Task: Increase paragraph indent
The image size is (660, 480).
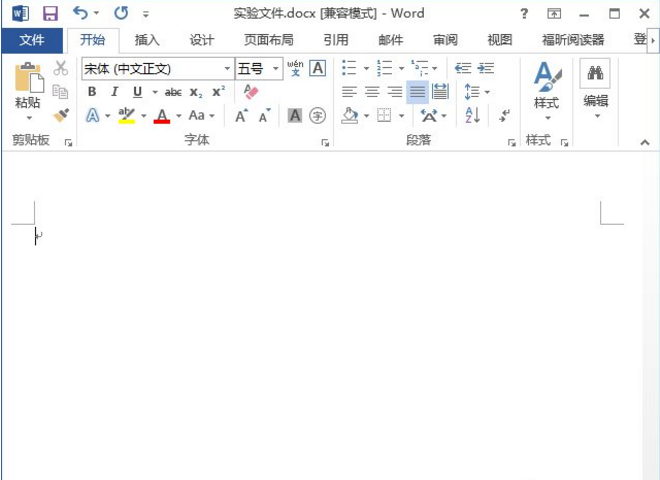Action: pyautogui.click(x=486, y=68)
